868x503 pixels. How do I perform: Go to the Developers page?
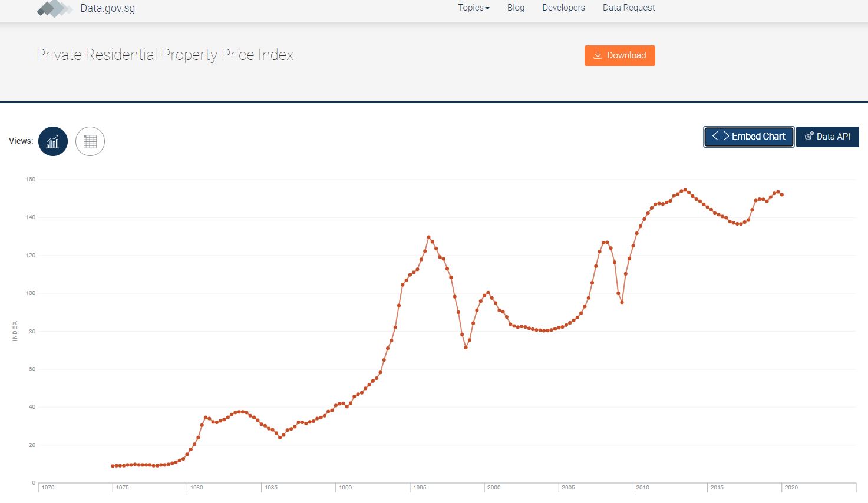[x=563, y=8]
